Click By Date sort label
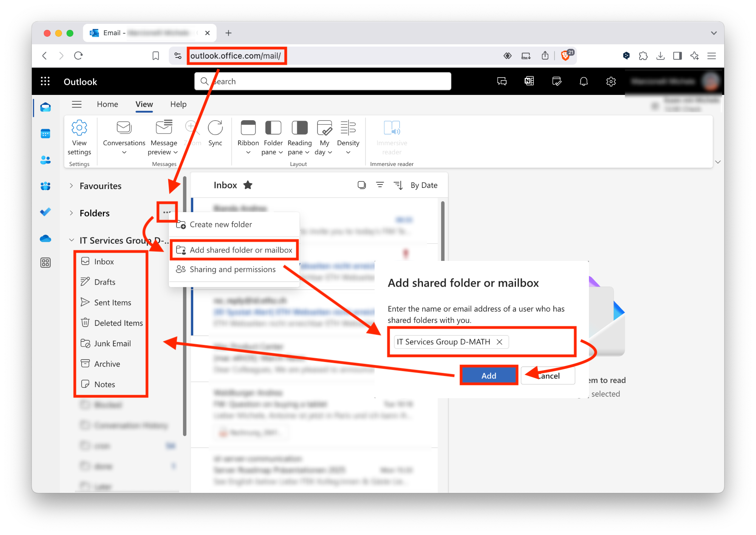 (x=424, y=185)
